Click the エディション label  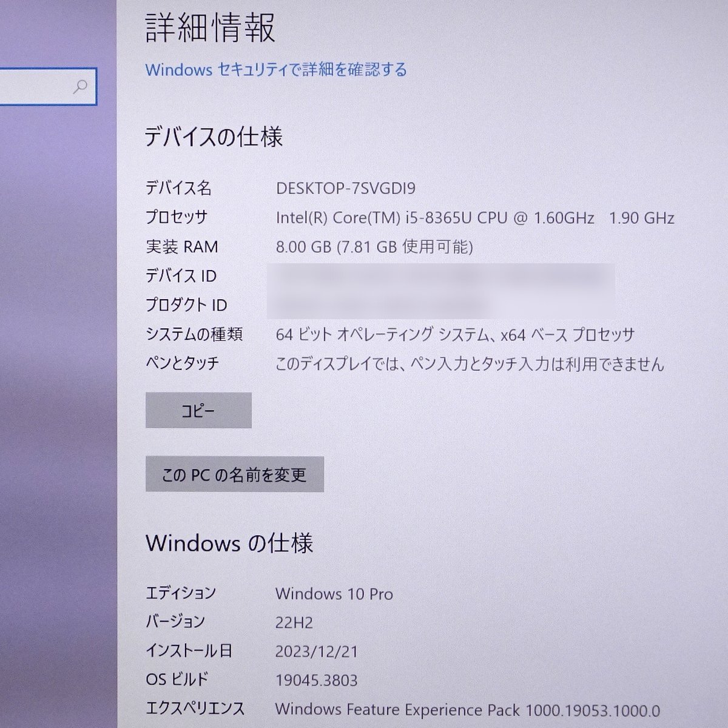click(181, 593)
